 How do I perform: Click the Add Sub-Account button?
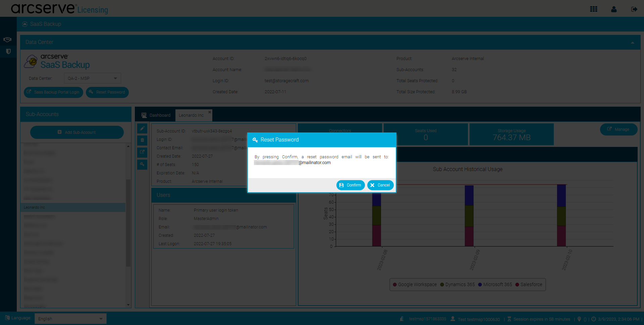click(77, 132)
